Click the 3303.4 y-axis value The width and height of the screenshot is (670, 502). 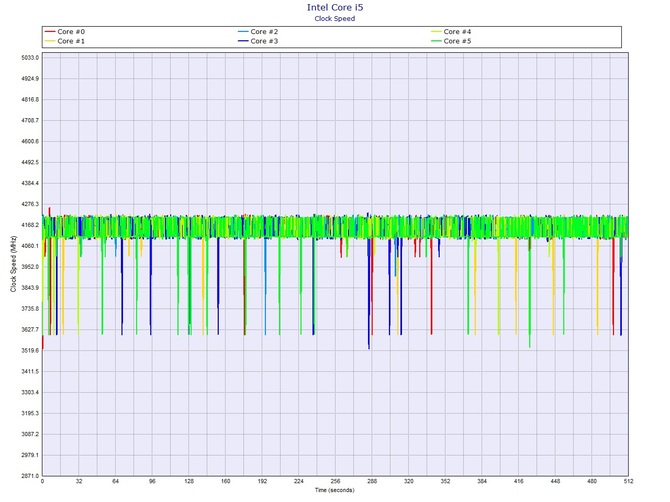pyautogui.click(x=30, y=393)
